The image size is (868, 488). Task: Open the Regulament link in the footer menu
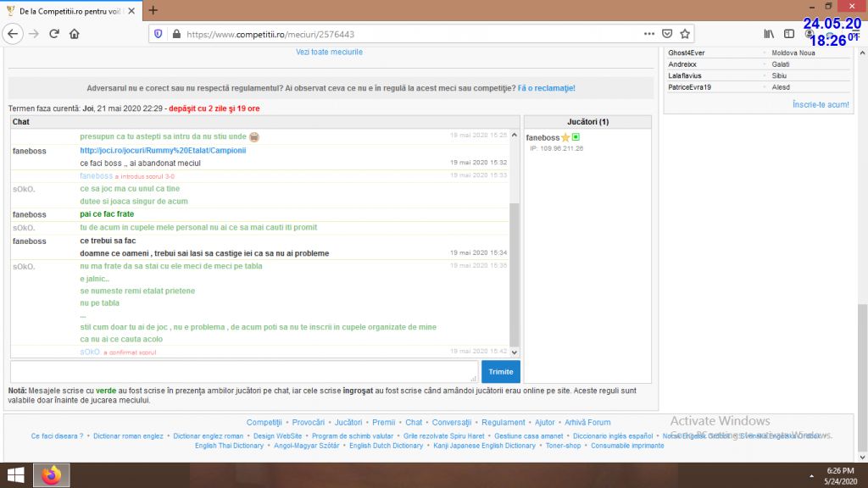pos(504,422)
